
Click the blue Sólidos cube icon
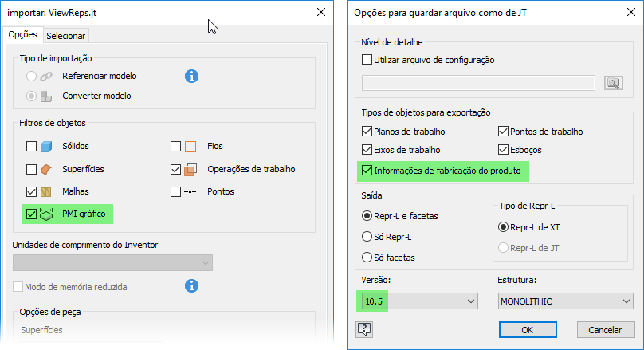47,147
